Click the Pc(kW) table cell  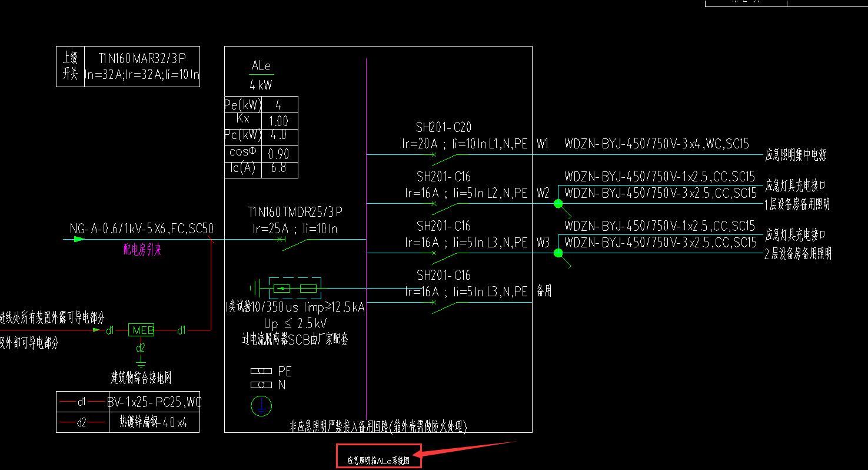242,137
